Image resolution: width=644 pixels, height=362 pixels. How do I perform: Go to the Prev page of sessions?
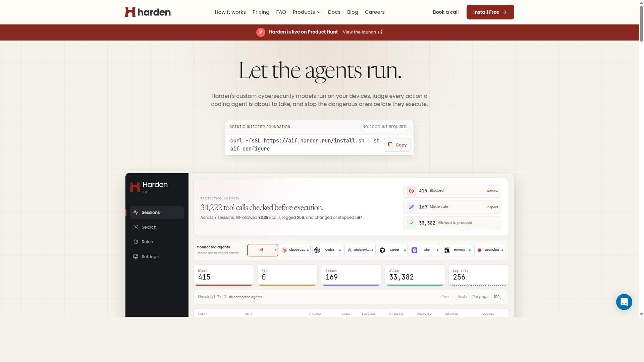coord(444,297)
